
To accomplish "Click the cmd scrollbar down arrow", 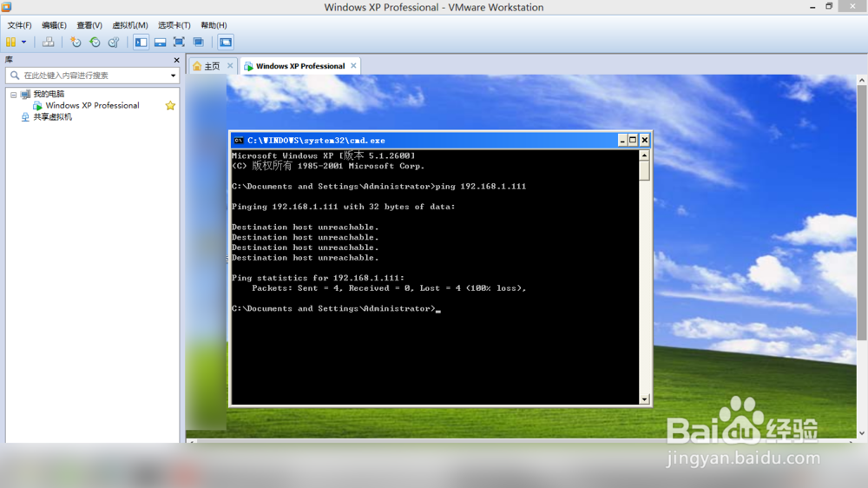I will tap(644, 399).
